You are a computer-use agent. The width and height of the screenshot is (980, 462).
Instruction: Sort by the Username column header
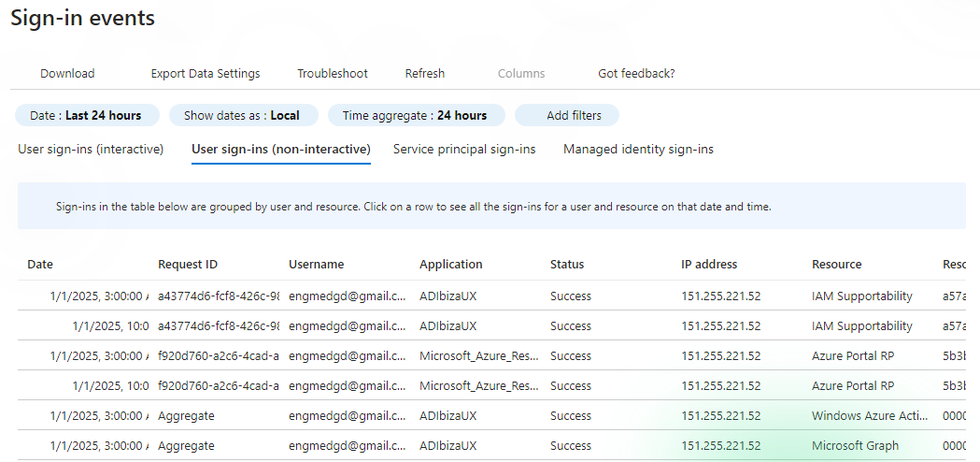coord(317,264)
